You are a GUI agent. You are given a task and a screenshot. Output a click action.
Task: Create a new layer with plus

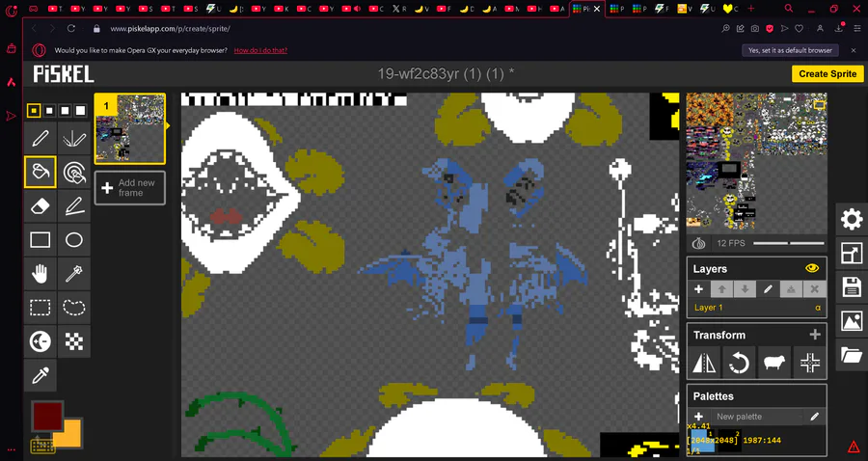(698, 289)
